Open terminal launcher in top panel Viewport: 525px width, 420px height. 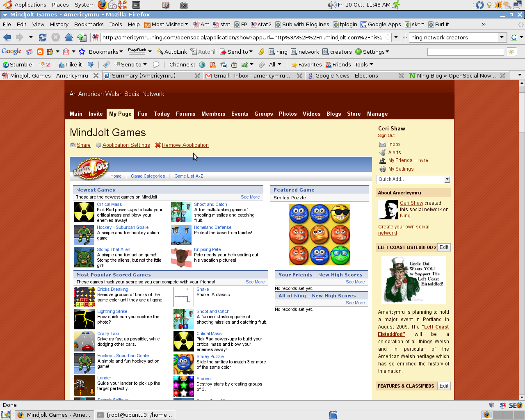tap(136, 5)
